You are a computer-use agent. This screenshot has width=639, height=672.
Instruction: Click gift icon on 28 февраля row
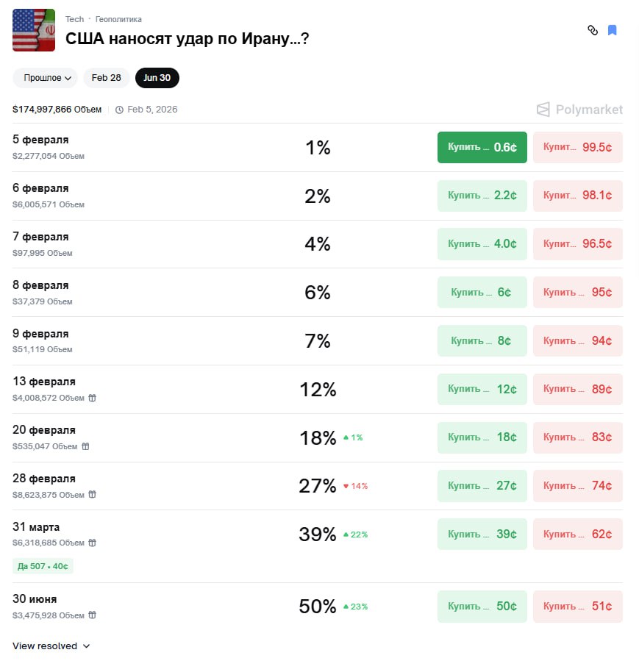point(92,495)
